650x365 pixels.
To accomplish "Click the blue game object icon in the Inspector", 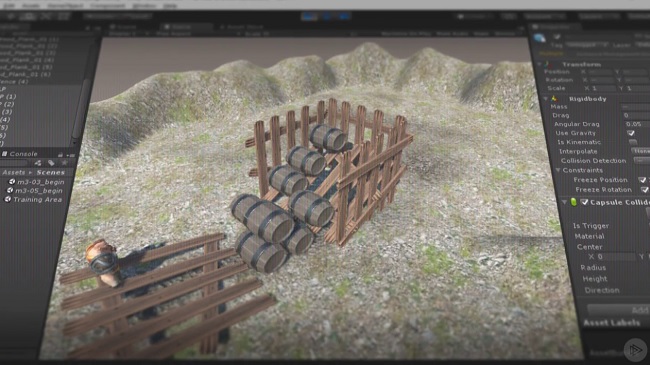I will (x=539, y=39).
